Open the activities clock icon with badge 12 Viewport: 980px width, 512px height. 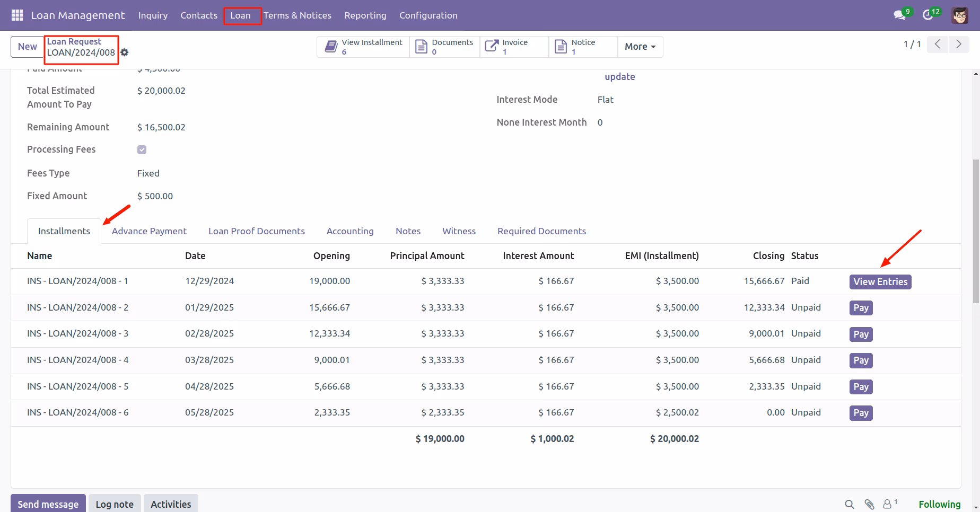pyautogui.click(x=928, y=15)
